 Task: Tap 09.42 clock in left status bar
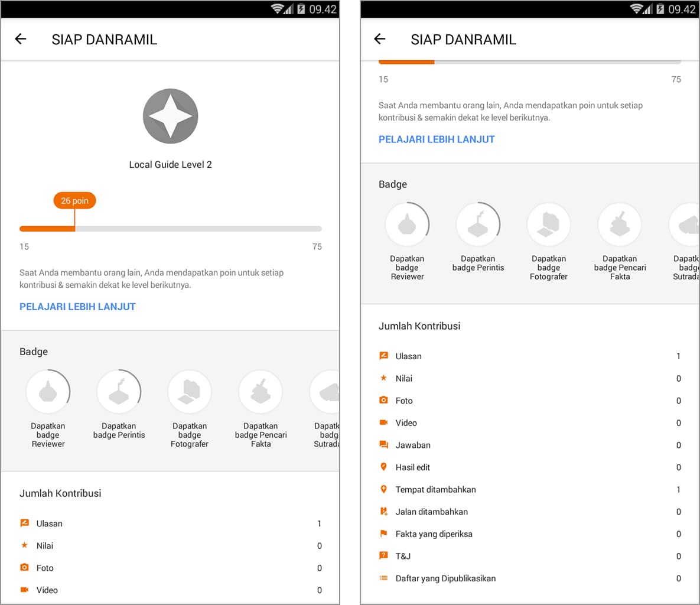point(323,9)
